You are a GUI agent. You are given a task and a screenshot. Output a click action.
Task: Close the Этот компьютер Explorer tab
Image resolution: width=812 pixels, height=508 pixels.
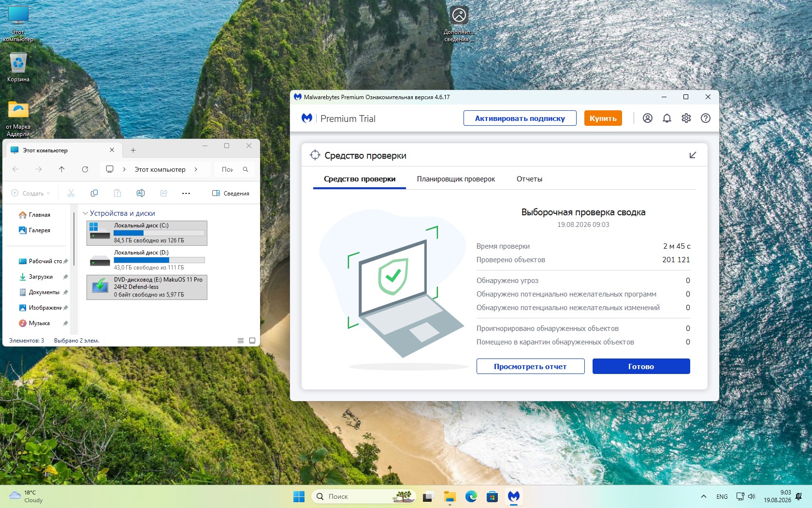click(x=112, y=150)
